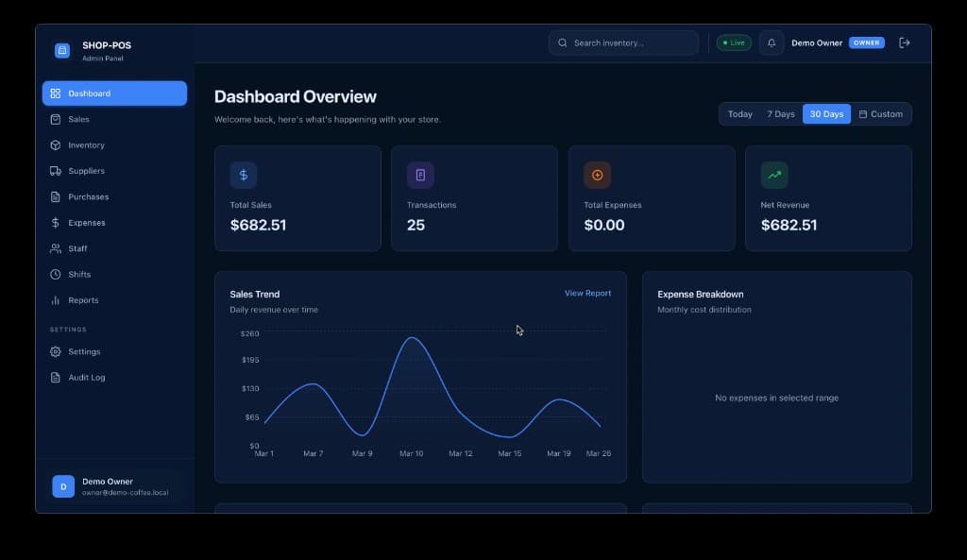Navigate to Purchases
Screen dimensions: 967x560
tap(114, 196)
